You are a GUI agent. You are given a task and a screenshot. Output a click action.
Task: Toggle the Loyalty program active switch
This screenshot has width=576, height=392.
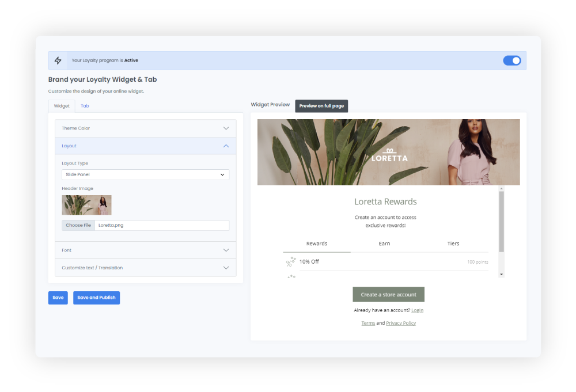(x=512, y=60)
